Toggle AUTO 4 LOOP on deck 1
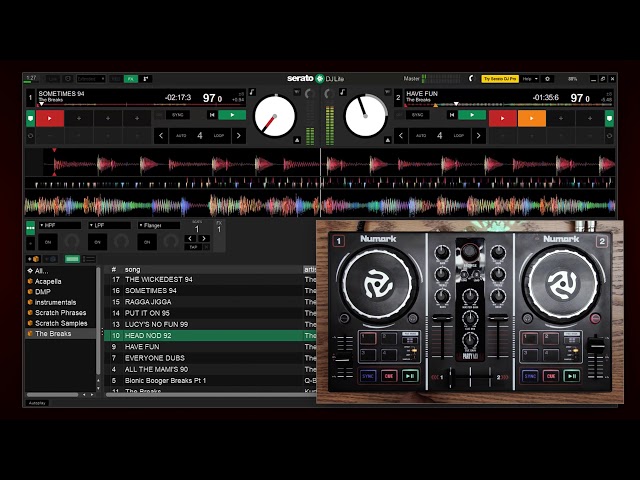Image resolution: width=640 pixels, height=480 pixels. click(x=200, y=136)
